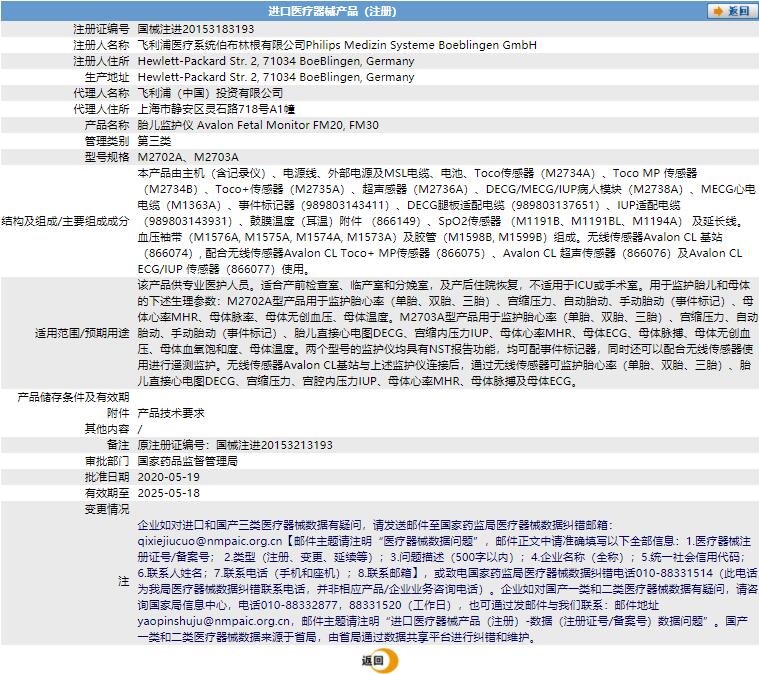Click agent address 上海市静安区灵石路718号A1幢
The width and height of the screenshot is (759, 674).
216,109
